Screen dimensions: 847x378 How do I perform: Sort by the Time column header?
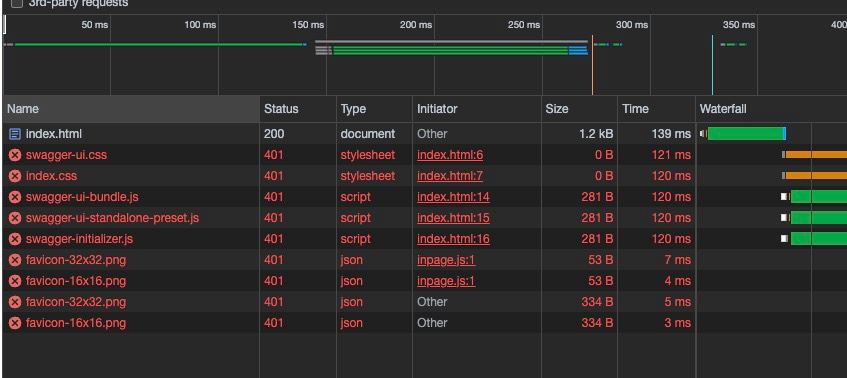(x=656, y=109)
